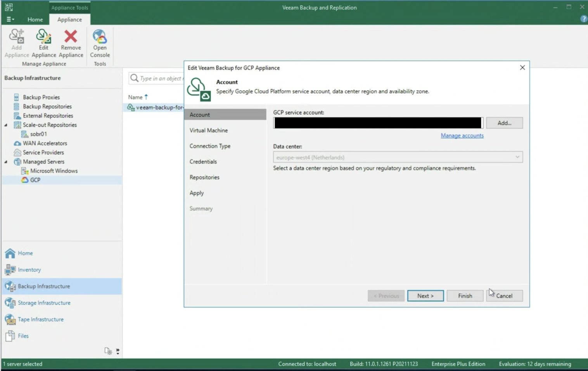The image size is (588, 371).
Task: Click the Next > button
Action: click(x=425, y=296)
